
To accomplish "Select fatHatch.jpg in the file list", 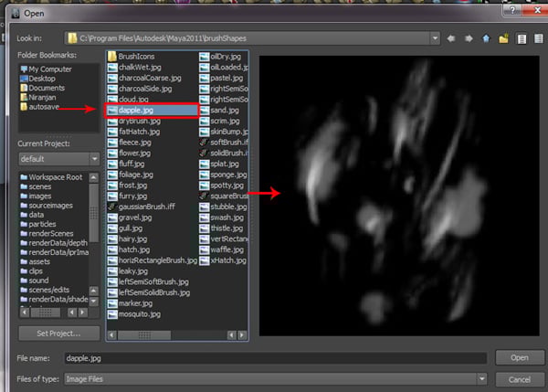I will 133,132.
